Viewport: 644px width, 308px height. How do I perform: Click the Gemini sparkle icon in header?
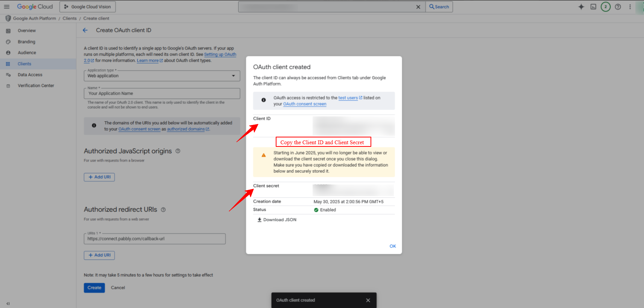[581, 7]
